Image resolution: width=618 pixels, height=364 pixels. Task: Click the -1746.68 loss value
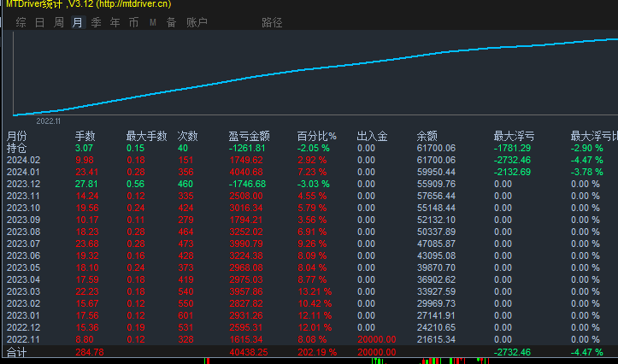(x=247, y=184)
